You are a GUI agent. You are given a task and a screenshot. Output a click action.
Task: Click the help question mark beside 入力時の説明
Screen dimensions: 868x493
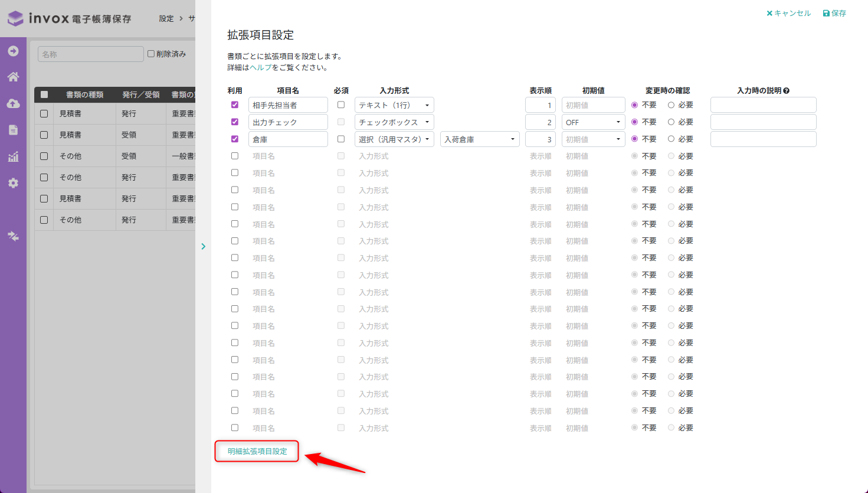(787, 91)
